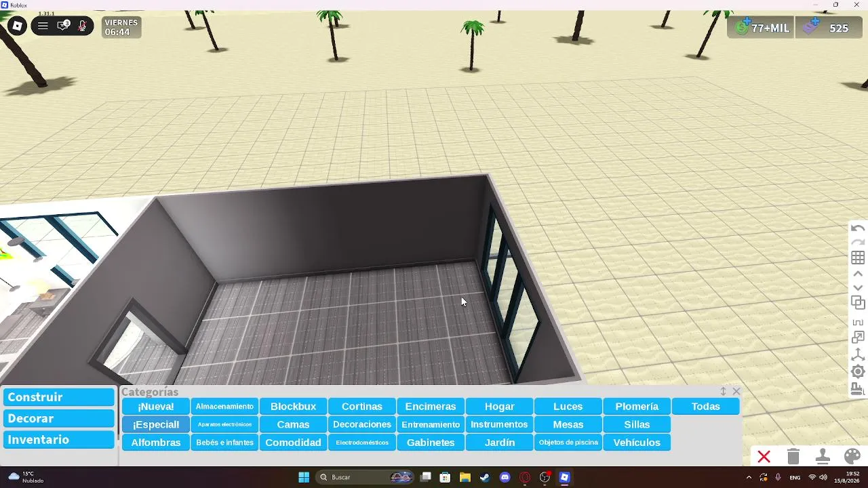This screenshot has width=868, height=488.
Task: Switch to the Inventario tab
Action: point(59,440)
